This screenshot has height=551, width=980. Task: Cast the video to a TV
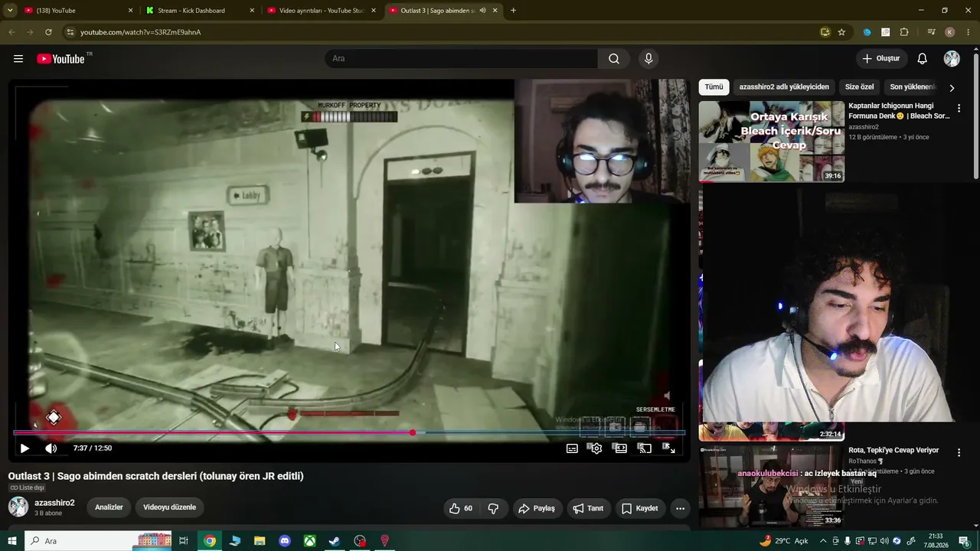645,448
